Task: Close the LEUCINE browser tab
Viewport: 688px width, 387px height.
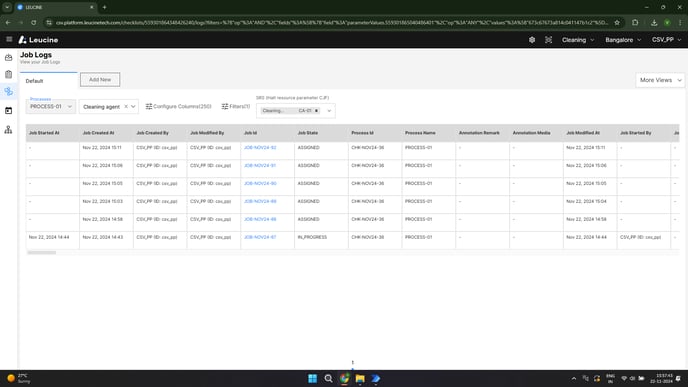Action: tap(92, 7)
